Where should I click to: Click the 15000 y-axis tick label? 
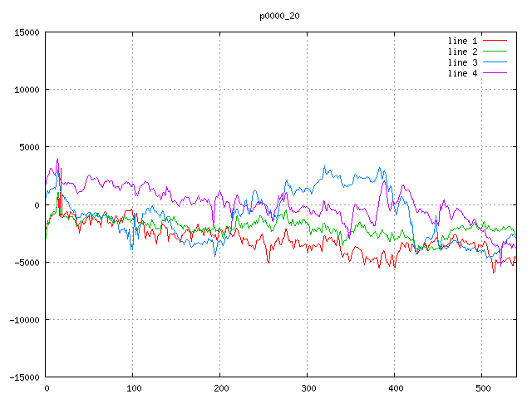[x=27, y=32]
